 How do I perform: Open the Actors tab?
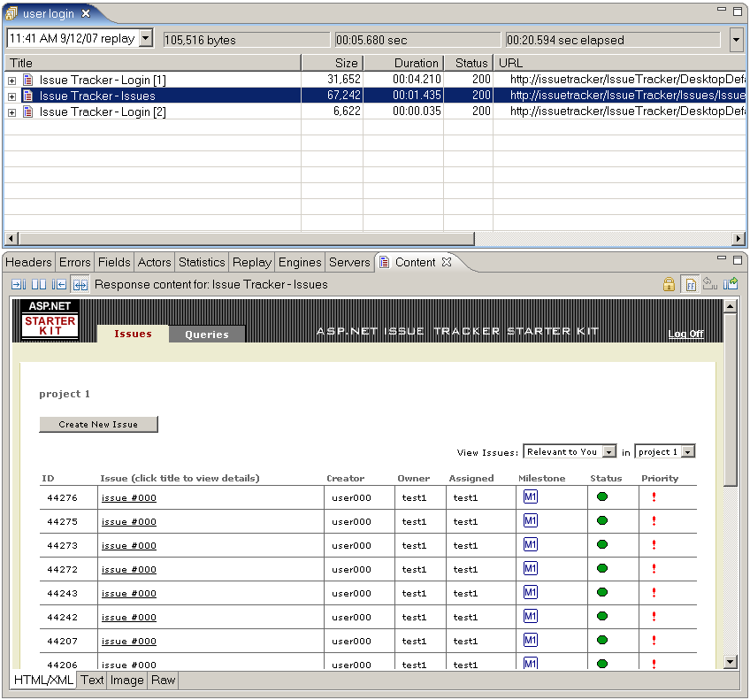point(154,262)
